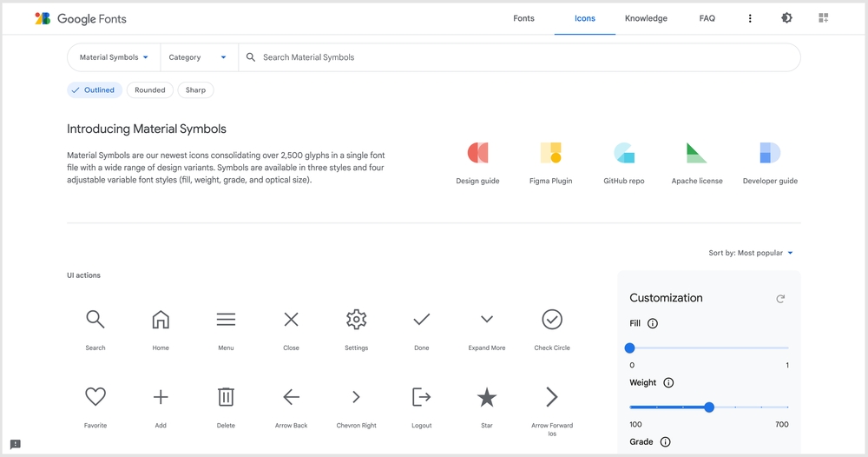The image size is (868, 457).
Task: Select the Rounded style chip
Action: (150, 89)
